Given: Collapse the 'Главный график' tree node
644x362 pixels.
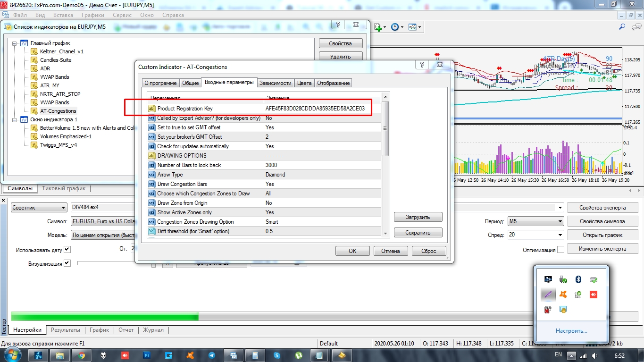Looking at the screenshot, I should tap(15, 43).
